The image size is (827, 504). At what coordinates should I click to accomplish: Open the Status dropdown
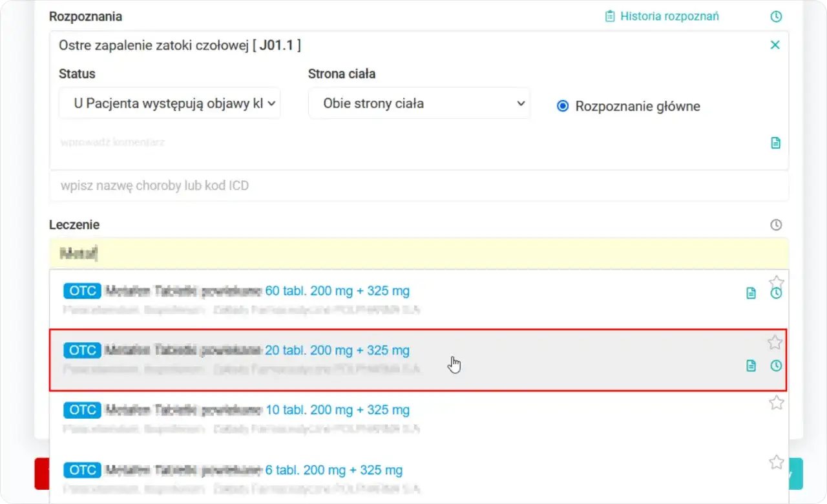pos(169,103)
